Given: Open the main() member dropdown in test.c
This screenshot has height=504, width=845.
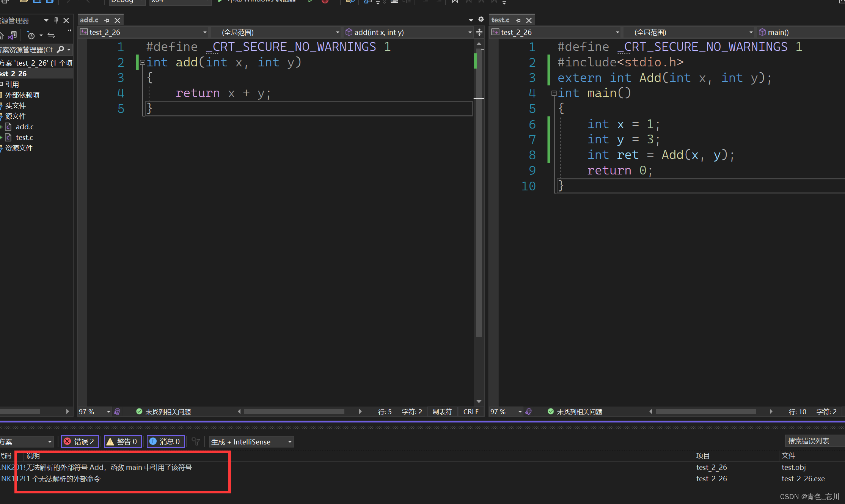Looking at the screenshot, I should tap(801, 32).
